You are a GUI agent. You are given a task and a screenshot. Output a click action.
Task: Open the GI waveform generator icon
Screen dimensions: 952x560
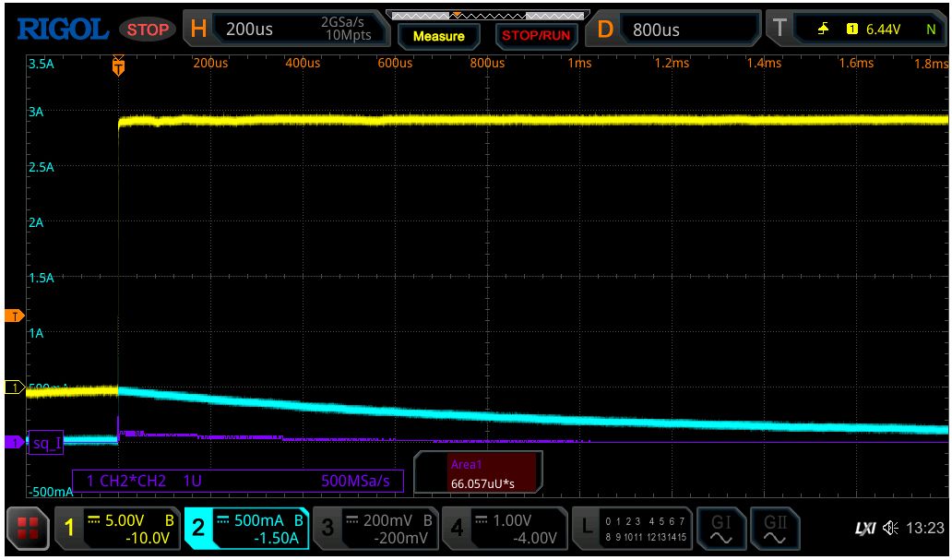tap(720, 529)
